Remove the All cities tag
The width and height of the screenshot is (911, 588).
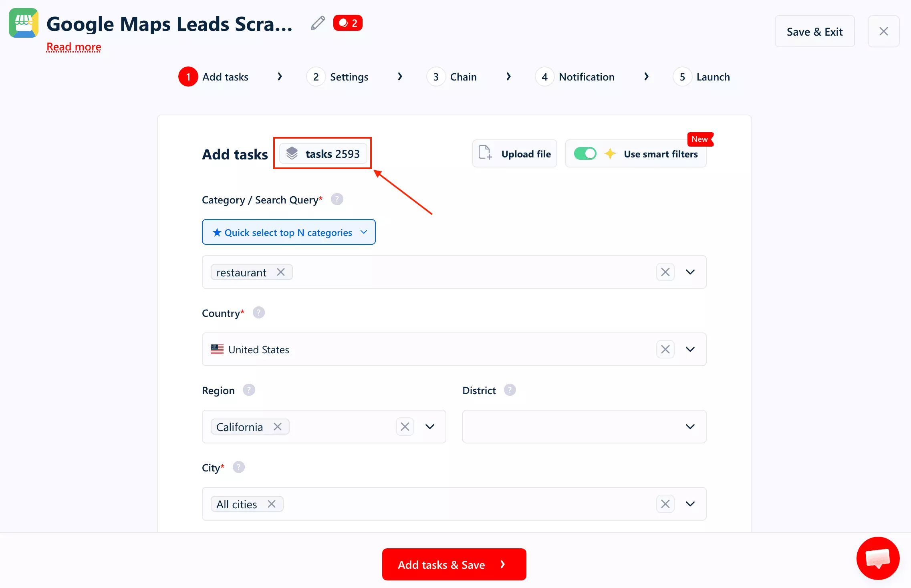[272, 504]
